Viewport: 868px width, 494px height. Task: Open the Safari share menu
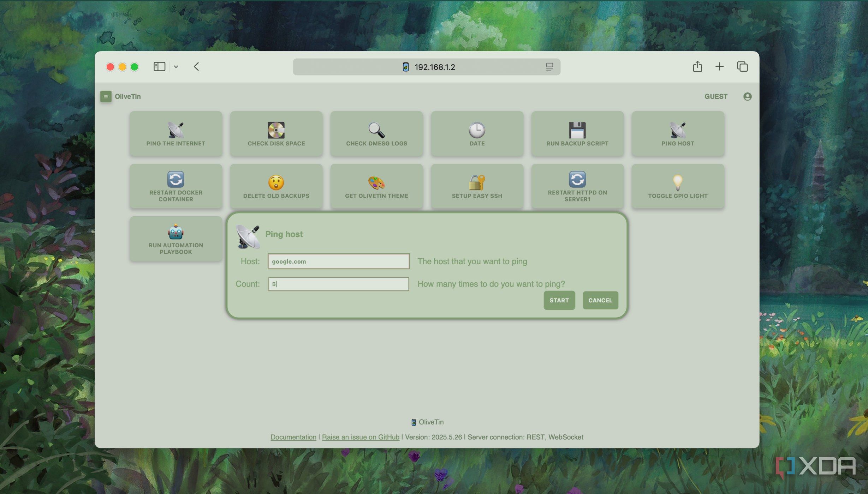(x=697, y=66)
